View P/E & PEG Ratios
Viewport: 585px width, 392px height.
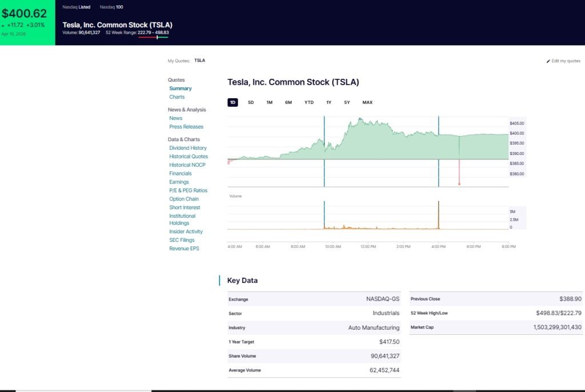[188, 190]
